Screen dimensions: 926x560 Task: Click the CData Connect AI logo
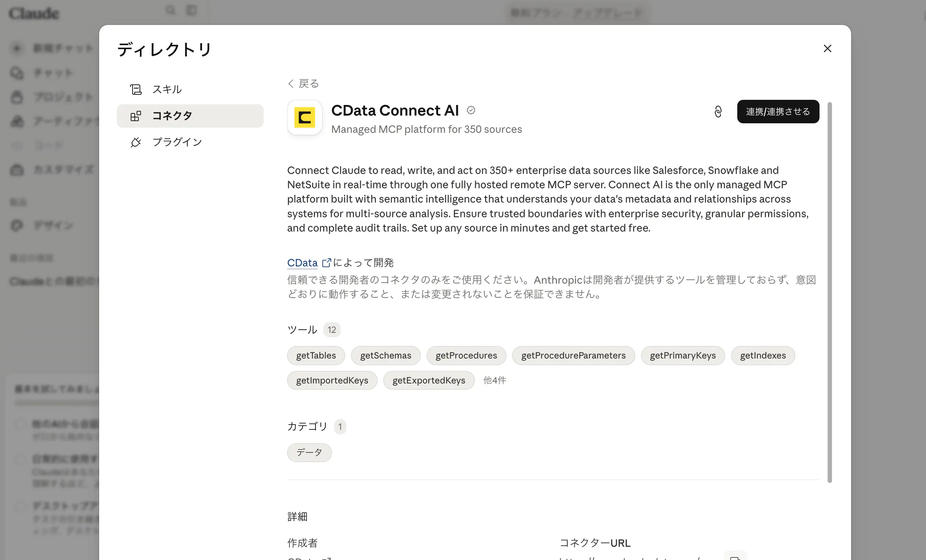304,117
